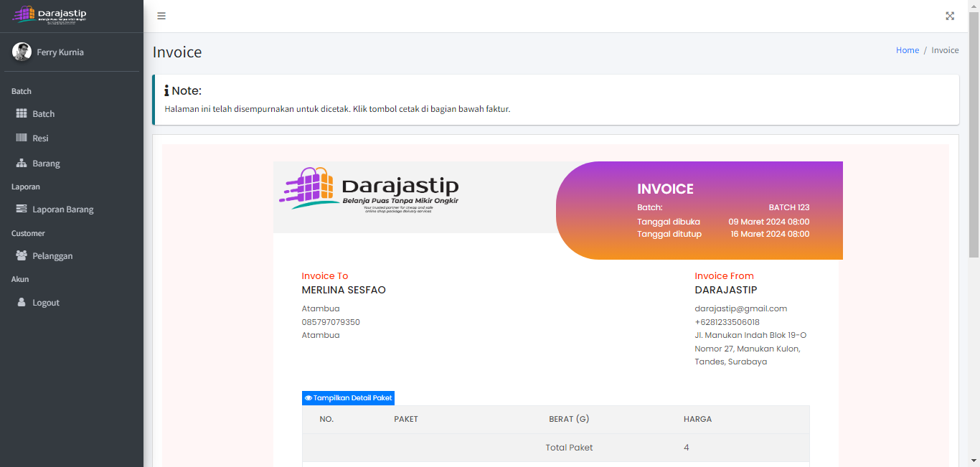Open the Pelanggan menu entry
980x467 pixels.
pyautogui.click(x=52, y=256)
